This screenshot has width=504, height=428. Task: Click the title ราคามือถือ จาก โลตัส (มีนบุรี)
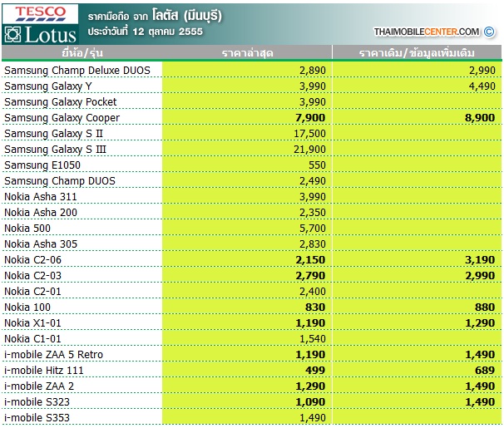pyautogui.click(x=155, y=16)
